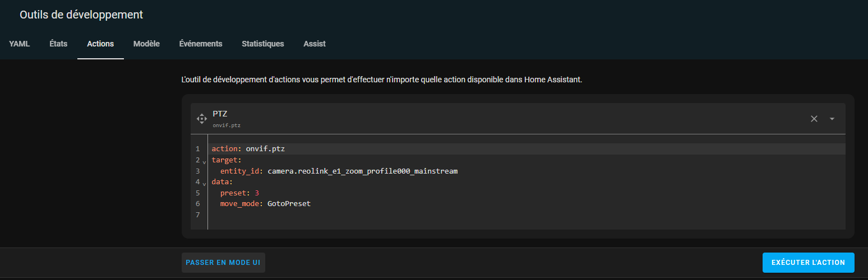This screenshot has width=868, height=280.
Task: Select the Actions tab
Action: (100, 44)
